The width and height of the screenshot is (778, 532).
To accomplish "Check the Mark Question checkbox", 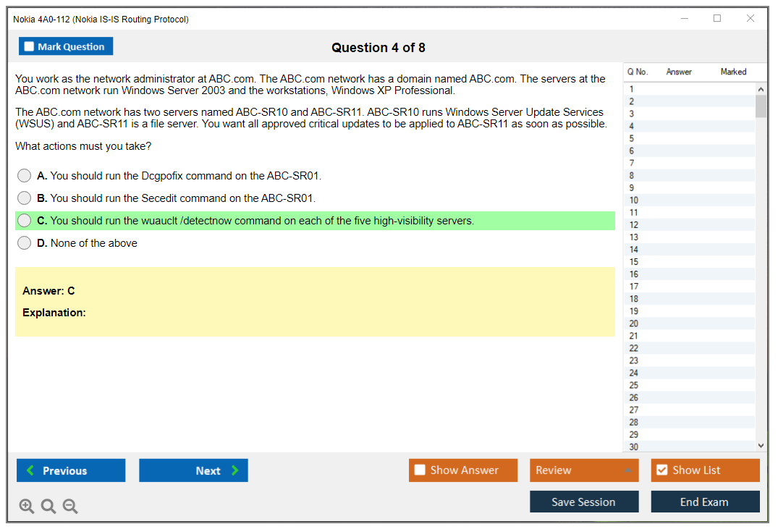I will pyautogui.click(x=30, y=47).
